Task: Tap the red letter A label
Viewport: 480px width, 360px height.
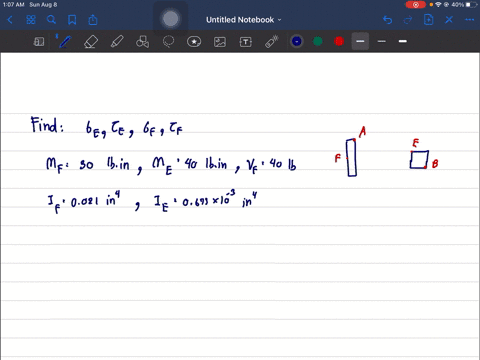Action: 363,132
